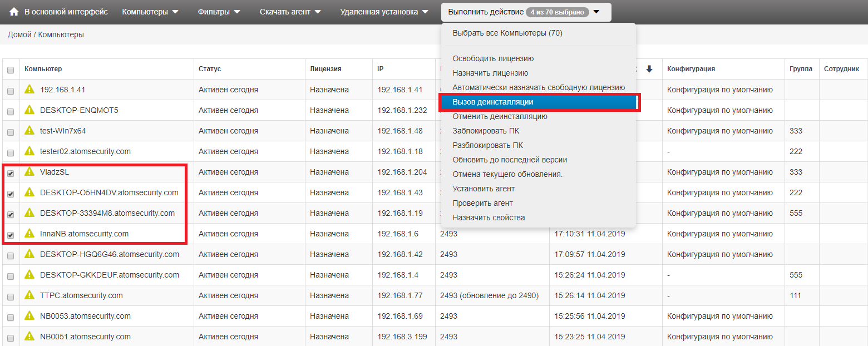Image resolution: width=868 pixels, height=346 pixels.
Task: Open the Компьютеры dropdown menu
Action: pos(150,12)
